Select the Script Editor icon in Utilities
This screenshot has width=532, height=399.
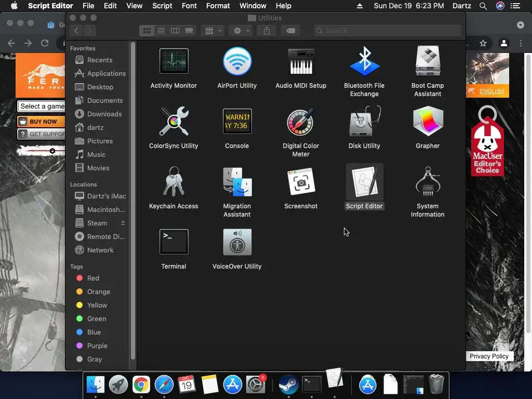[364, 181]
